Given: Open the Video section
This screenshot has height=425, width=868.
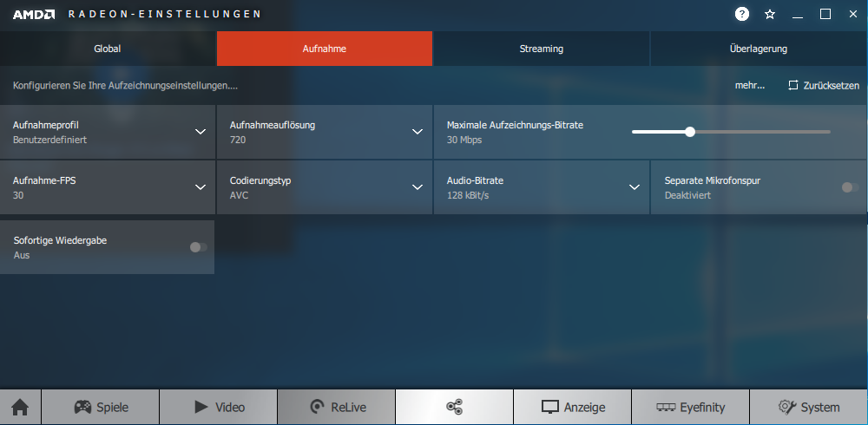Looking at the screenshot, I should (x=219, y=408).
